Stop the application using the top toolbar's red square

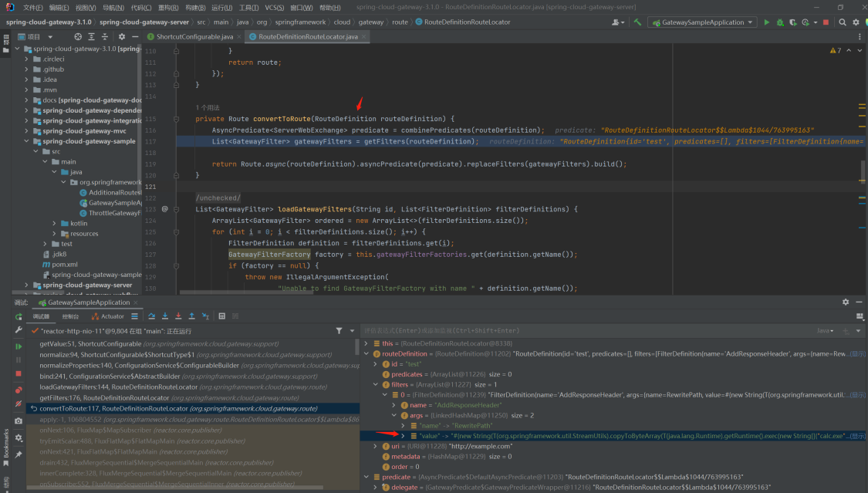(x=826, y=22)
